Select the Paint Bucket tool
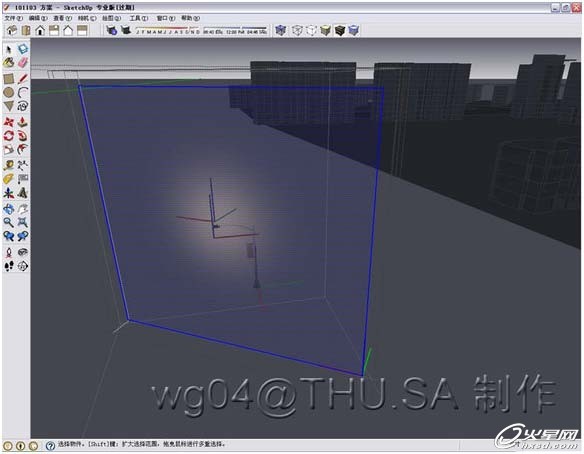This screenshot has height=454, width=584. point(9,62)
